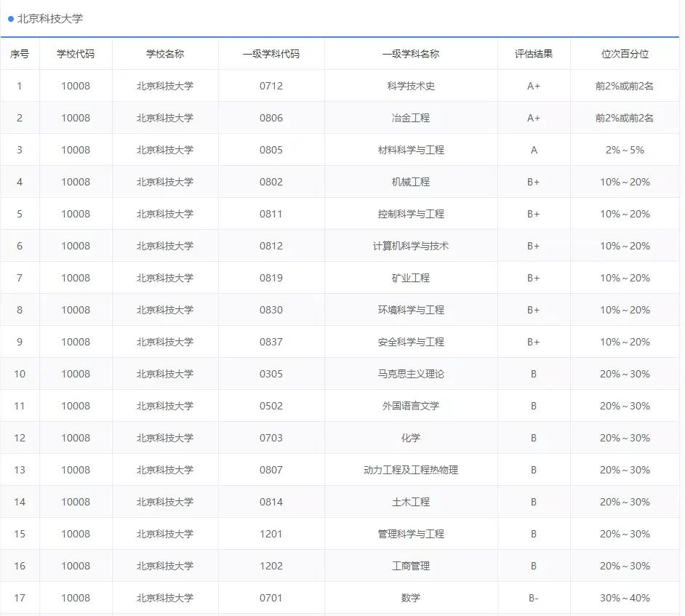Select the 工商管理 cell
The width and height of the screenshot is (685, 616).
411,566
